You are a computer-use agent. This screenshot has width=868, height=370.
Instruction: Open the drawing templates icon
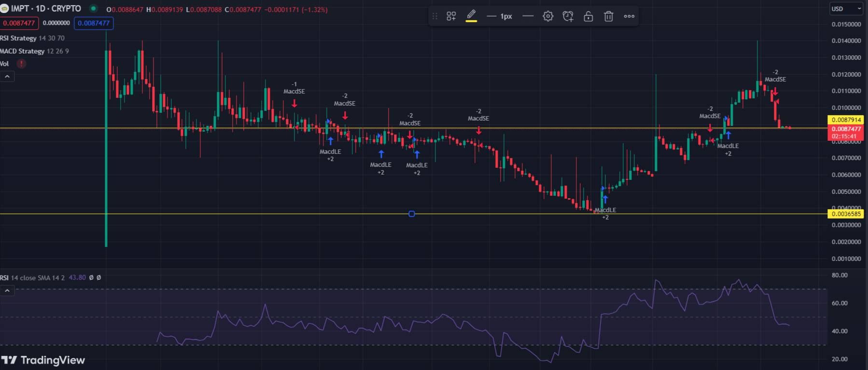click(451, 16)
